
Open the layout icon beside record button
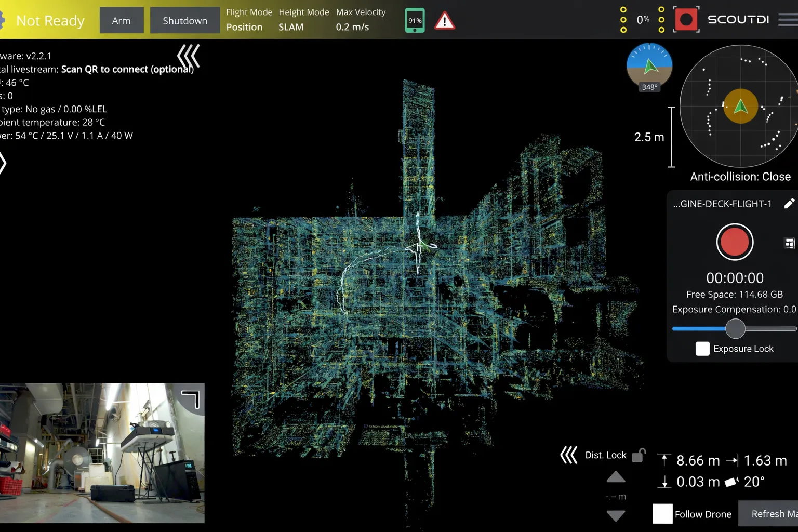(x=789, y=243)
